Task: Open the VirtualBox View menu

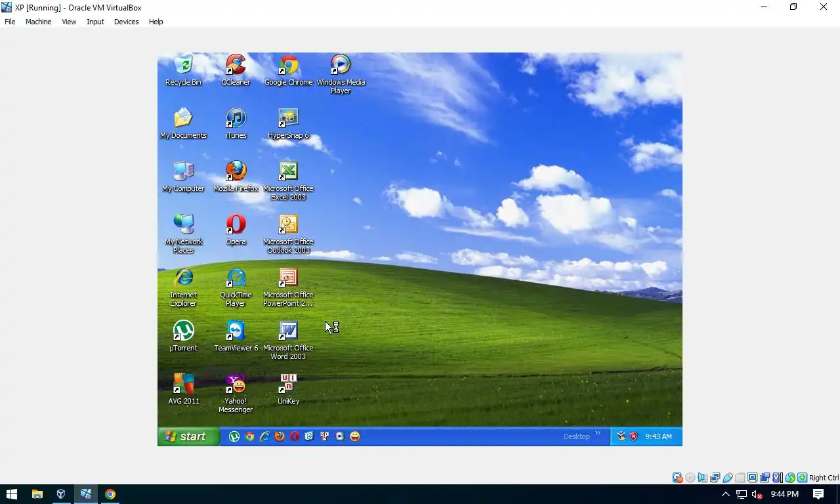Action: pos(69,22)
